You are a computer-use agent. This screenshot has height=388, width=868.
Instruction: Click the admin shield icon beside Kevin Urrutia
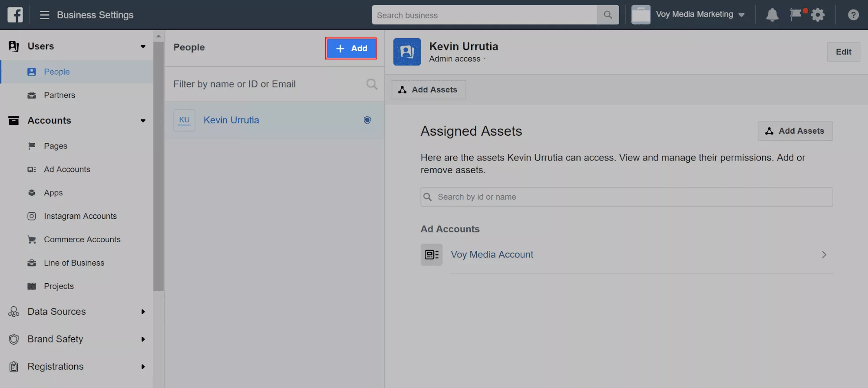pyautogui.click(x=367, y=120)
